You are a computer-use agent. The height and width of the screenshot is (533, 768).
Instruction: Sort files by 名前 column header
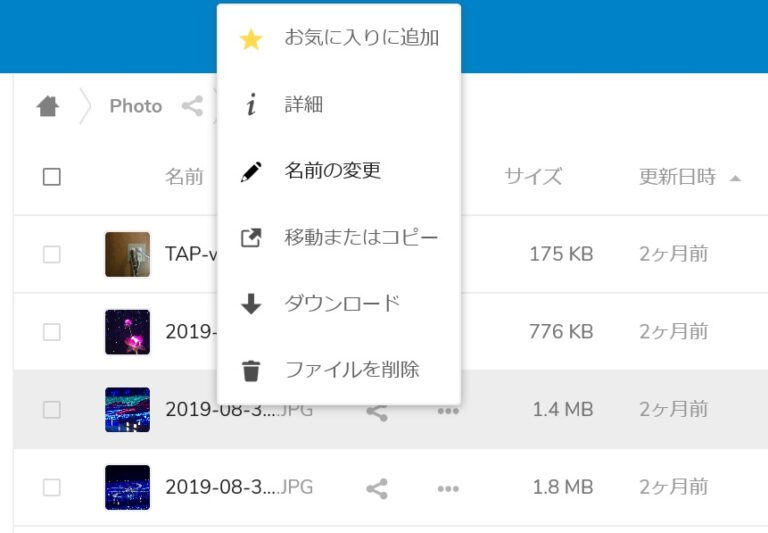pyautogui.click(x=184, y=176)
